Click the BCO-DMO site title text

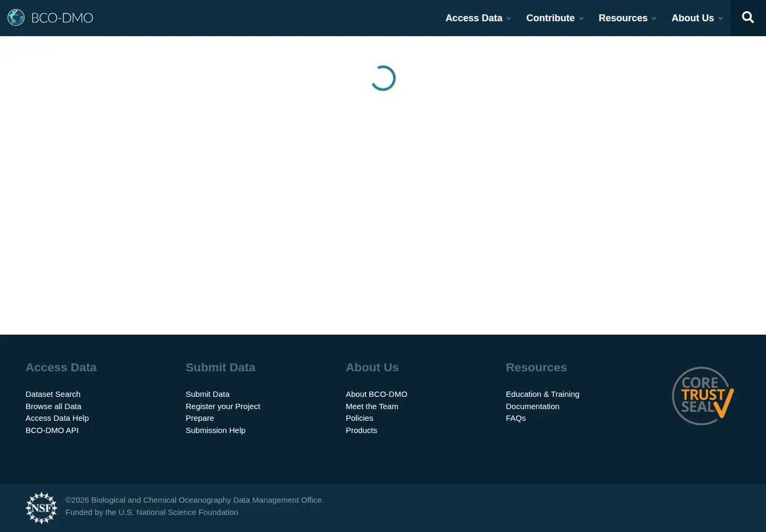pos(62,18)
